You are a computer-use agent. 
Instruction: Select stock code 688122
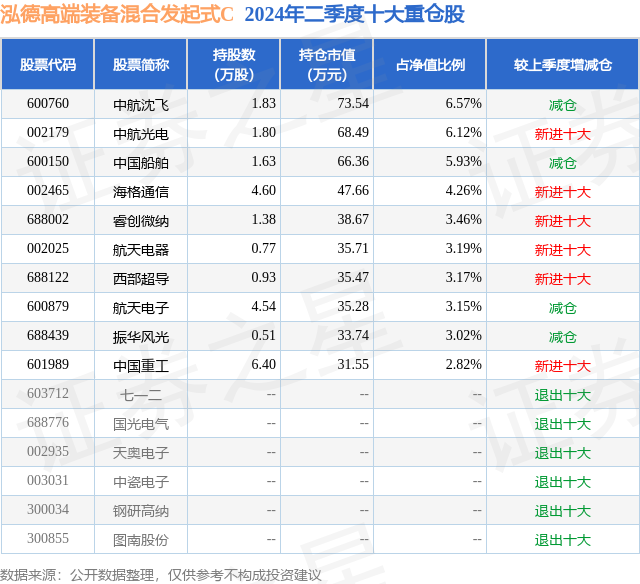pyautogui.click(x=48, y=277)
